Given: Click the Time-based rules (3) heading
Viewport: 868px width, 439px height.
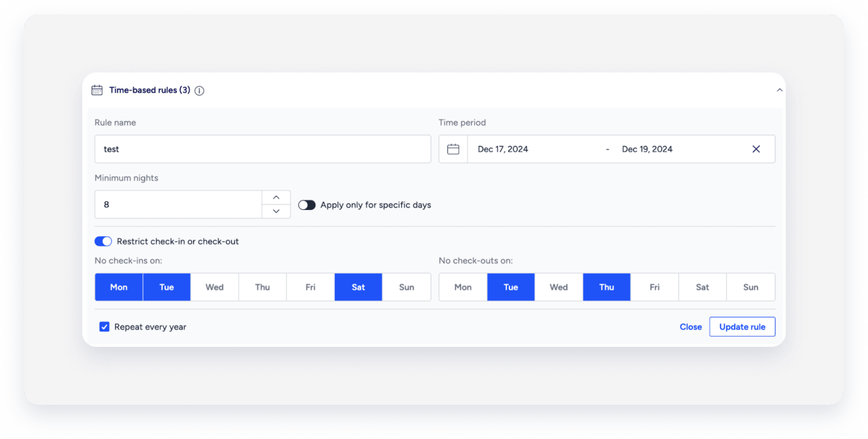Looking at the screenshot, I should (149, 90).
